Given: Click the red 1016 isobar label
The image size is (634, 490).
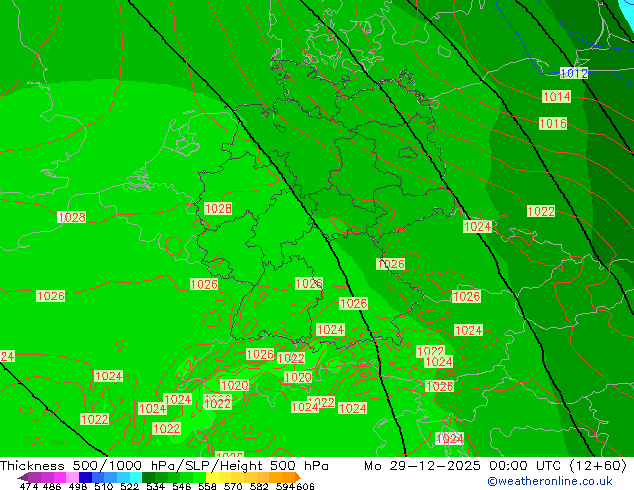Looking at the screenshot, I should point(553,123).
